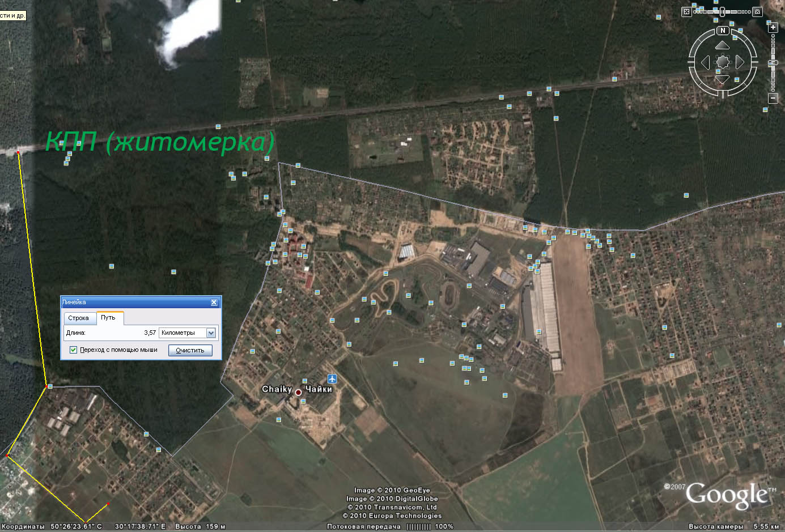This screenshot has height=532, width=785.
Task: Pan the map right with compass arrow
Action: 740,62
